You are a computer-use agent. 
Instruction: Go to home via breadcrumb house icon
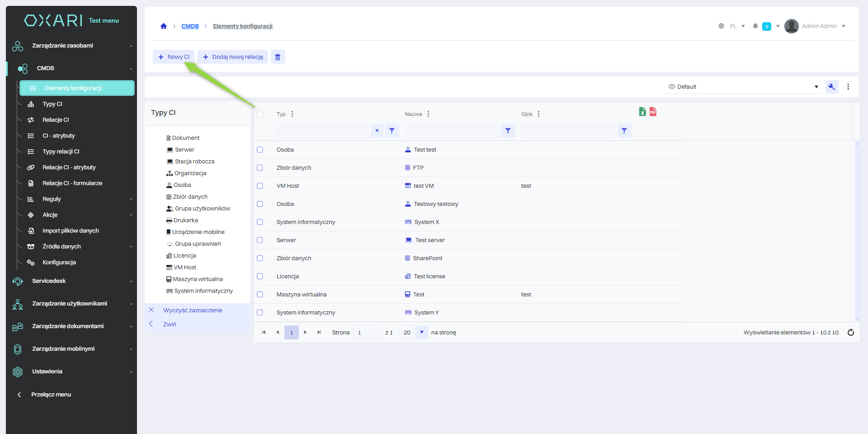tap(164, 26)
